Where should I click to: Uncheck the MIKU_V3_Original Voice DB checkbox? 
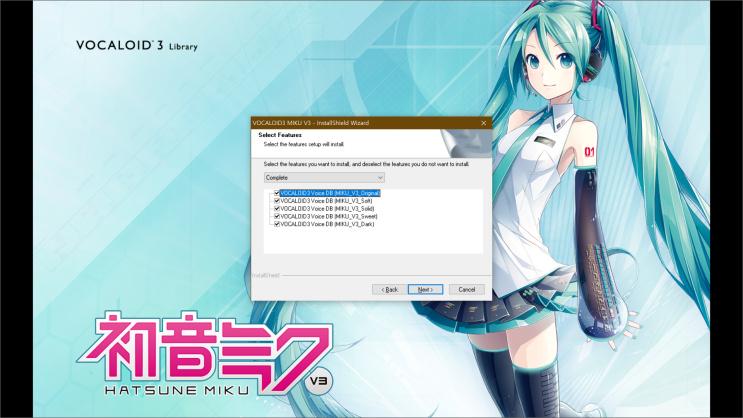click(277, 193)
